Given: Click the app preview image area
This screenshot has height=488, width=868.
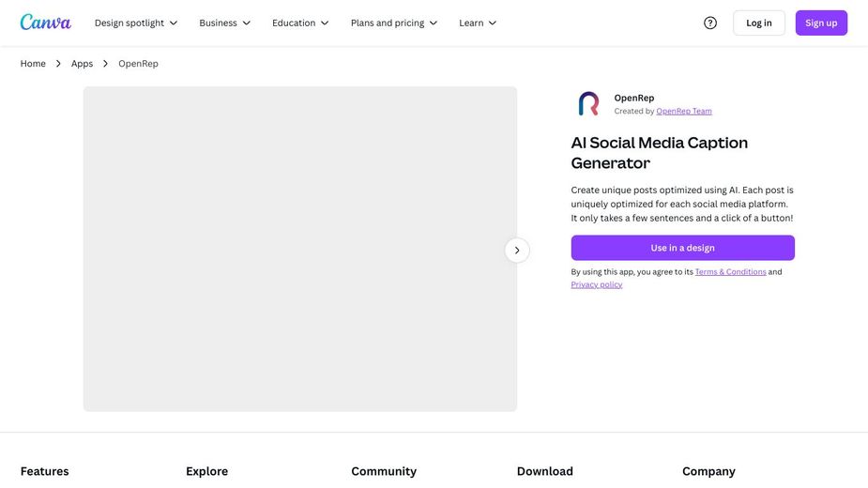Looking at the screenshot, I should click(x=299, y=249).
